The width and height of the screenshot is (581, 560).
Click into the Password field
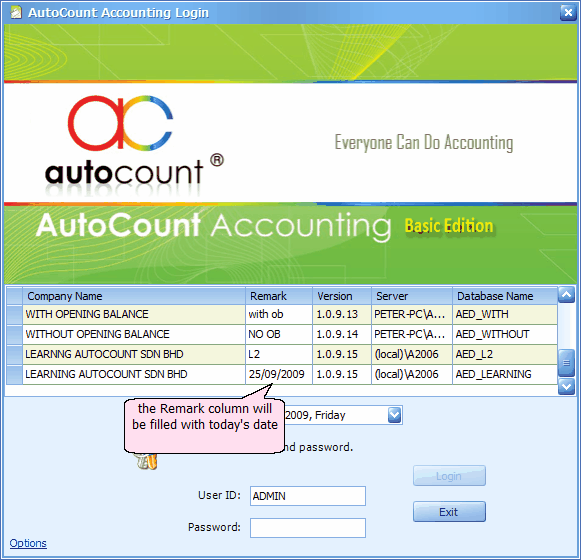308,528
